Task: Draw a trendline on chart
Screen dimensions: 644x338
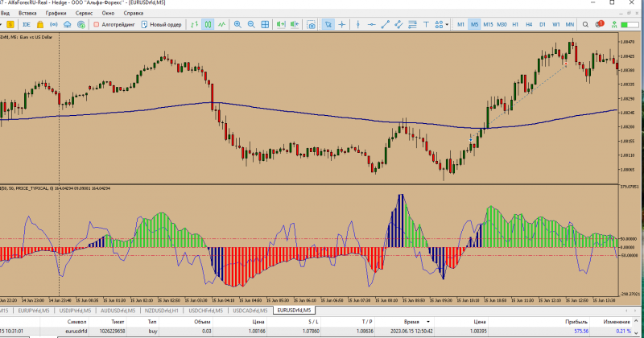Action: point(385,25)
